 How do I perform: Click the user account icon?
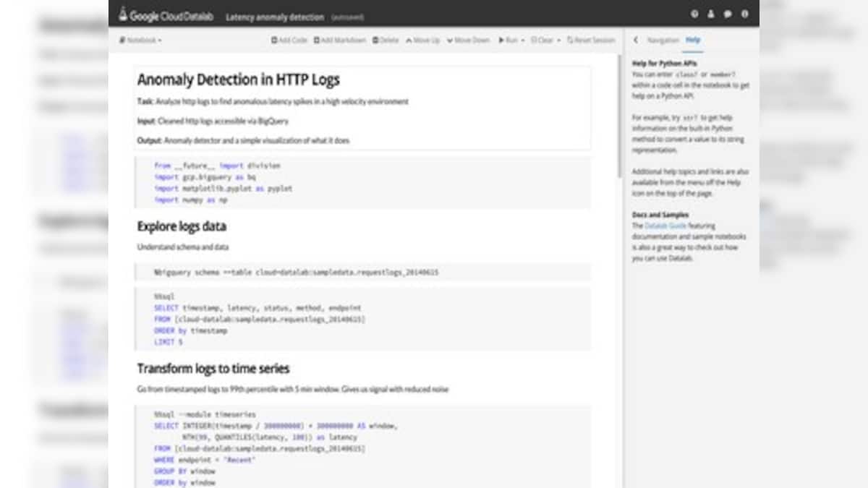[x=710, y=12]
